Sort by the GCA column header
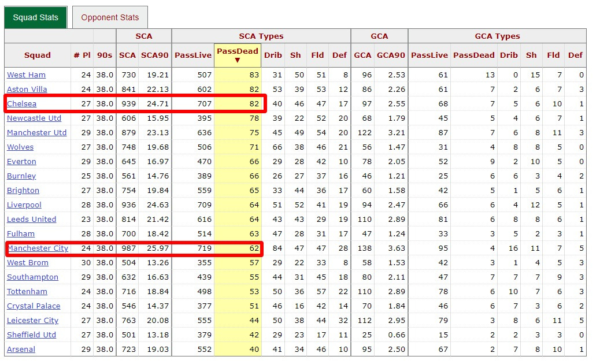This screenshot has height=364, width=600. (x=362, y=55)
